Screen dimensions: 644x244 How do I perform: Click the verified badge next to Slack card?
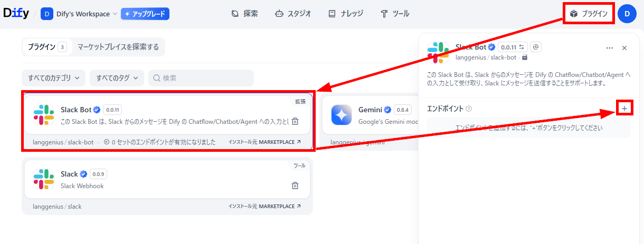[83, 174]
